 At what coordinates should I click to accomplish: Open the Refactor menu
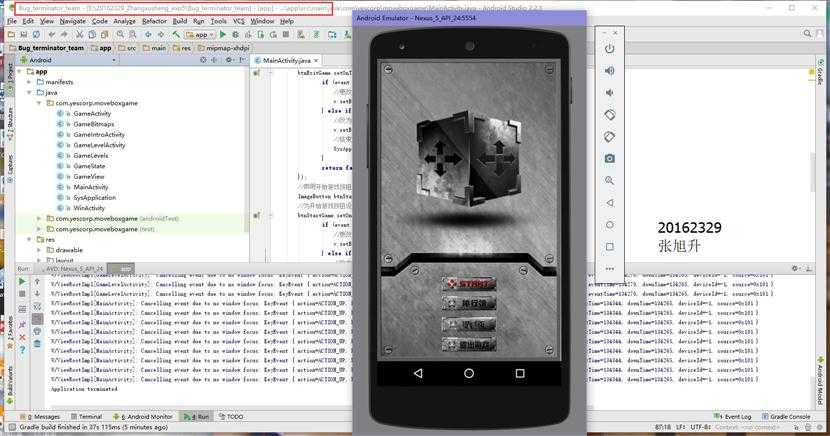[154, 21]
